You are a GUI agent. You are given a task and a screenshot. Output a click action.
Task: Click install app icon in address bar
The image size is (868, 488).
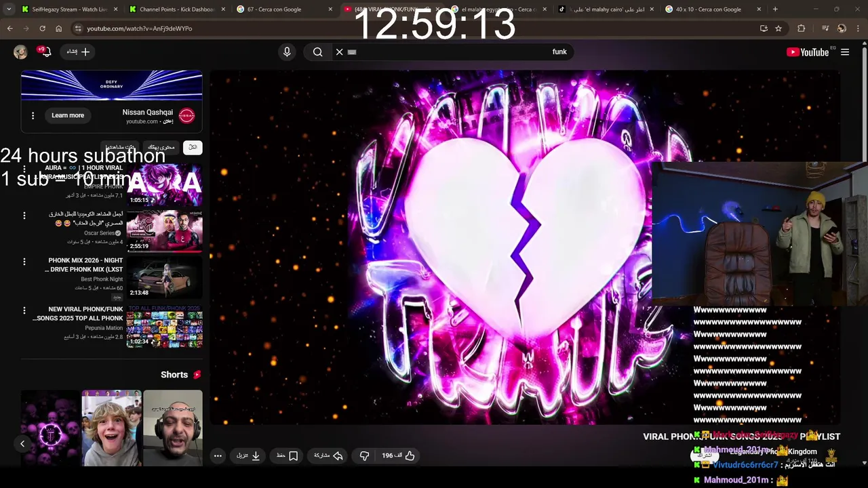(764, 28)
